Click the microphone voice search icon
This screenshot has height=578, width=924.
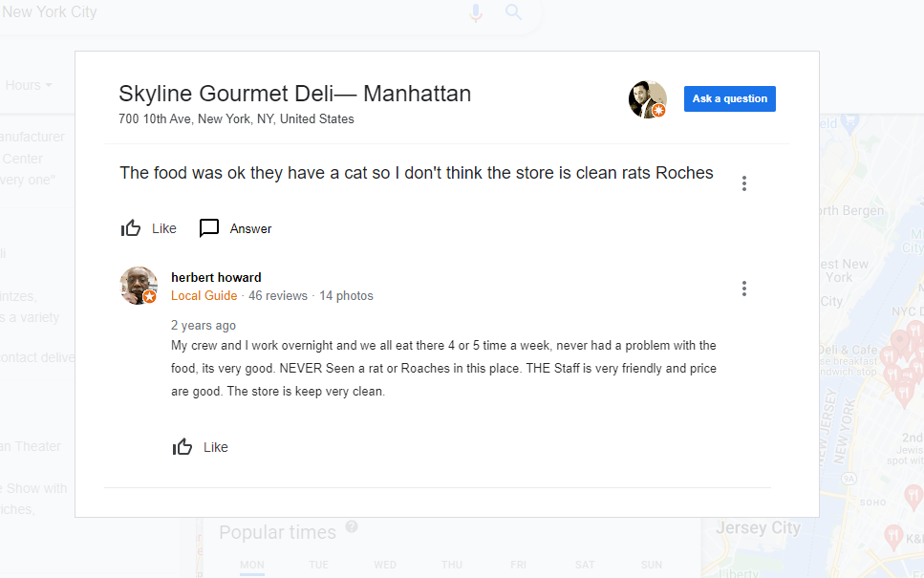(x=476, y=13)
